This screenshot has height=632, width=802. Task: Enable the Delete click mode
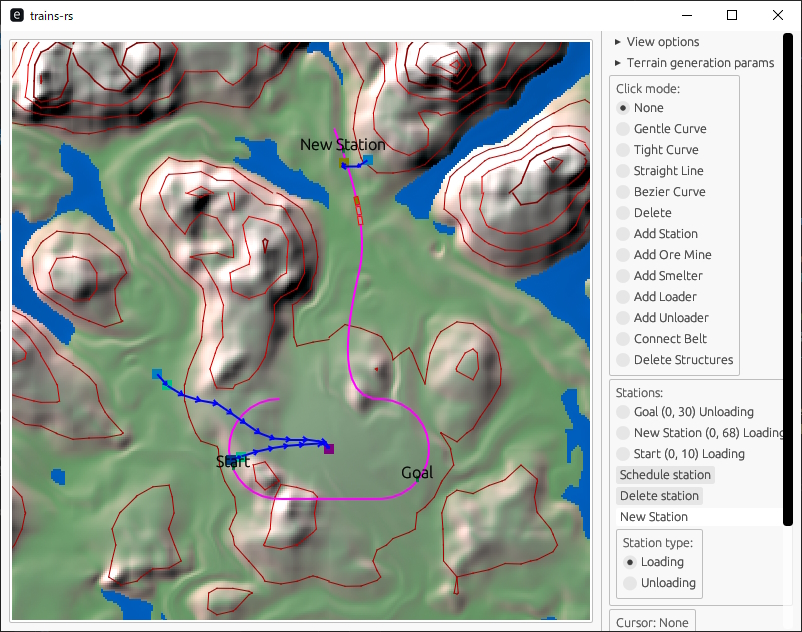(x=644, y=213)
